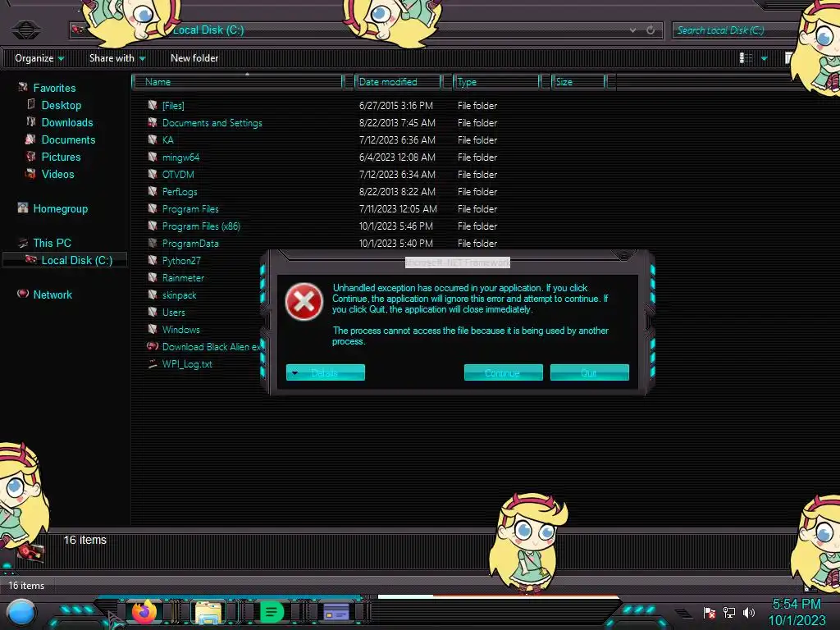Viewport: 840px width, 630px height.
Task: Click the Desktop icon in Favorites
Action: tap(31, 104)
